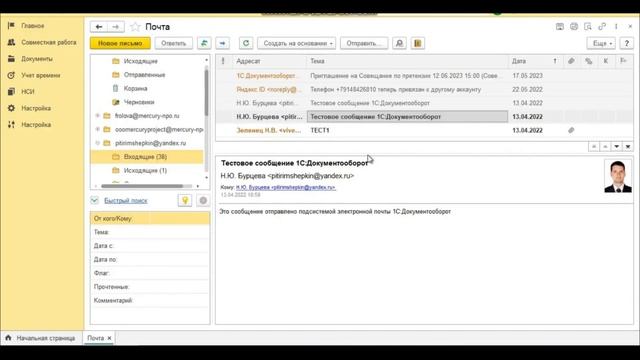The height and width of the screenshot is (360, 640).
Task: Open the Корзина folder
Action: point(136,89)
